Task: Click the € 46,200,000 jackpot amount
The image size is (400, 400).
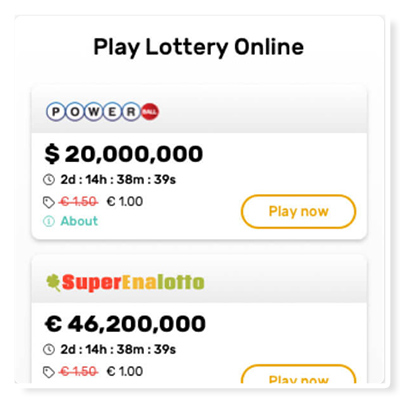Action: point(125,324)
